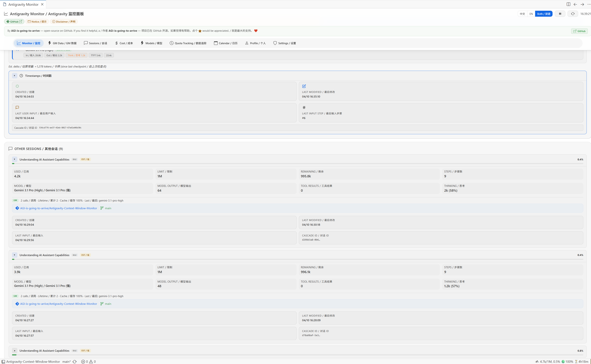Click GM badge in the 4.2k session

(x=15, y=200)
